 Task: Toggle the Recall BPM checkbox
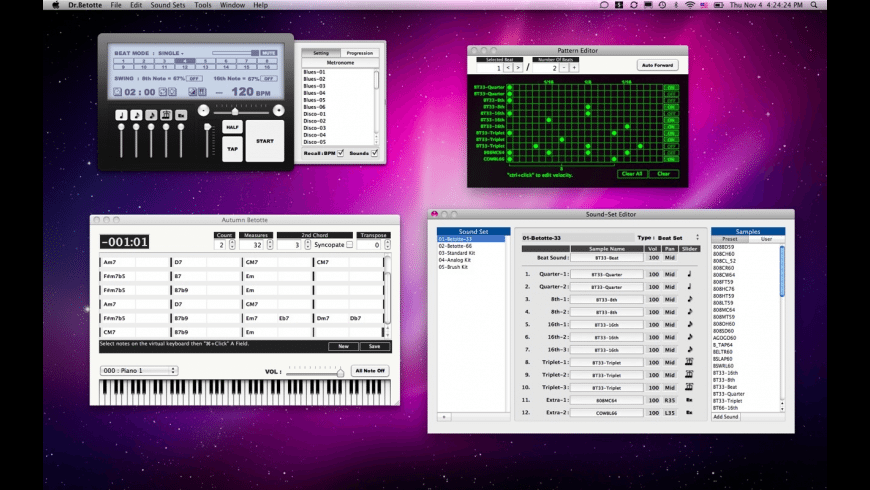[x=341, y=153]
